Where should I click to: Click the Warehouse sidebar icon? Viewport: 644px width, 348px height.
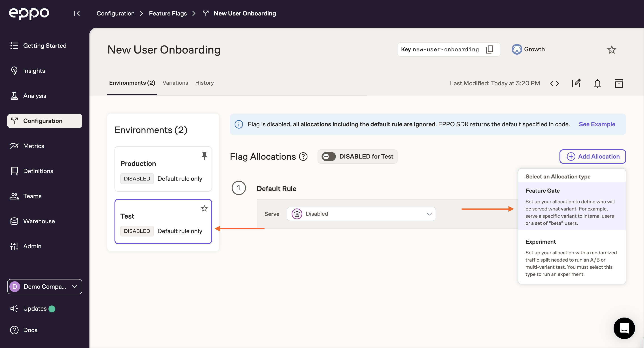tap(14, 221)
